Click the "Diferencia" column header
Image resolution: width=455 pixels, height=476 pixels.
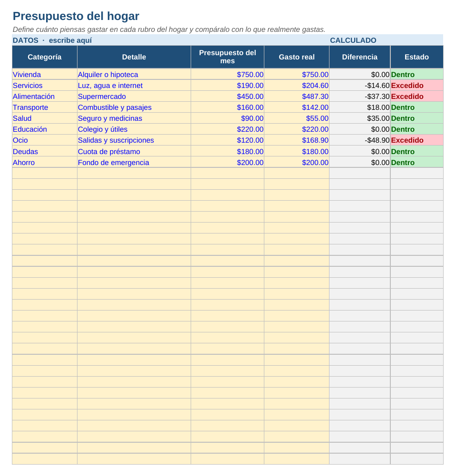point(360,57)
